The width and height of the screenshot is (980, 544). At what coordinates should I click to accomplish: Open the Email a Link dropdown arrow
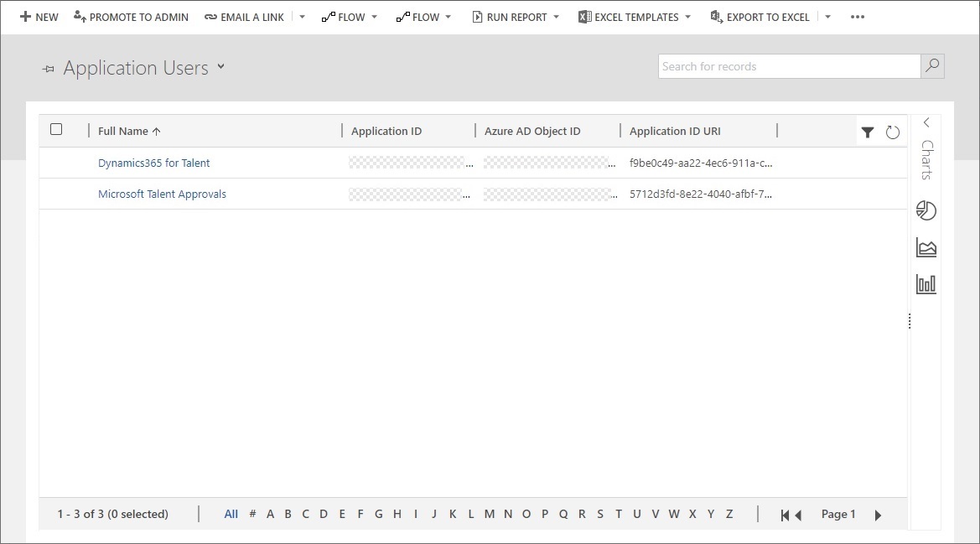click(x=302, y=17)
